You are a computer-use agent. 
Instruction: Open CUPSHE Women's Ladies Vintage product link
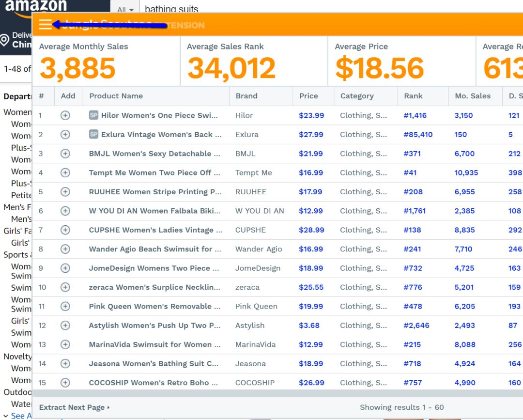[155, 230]
